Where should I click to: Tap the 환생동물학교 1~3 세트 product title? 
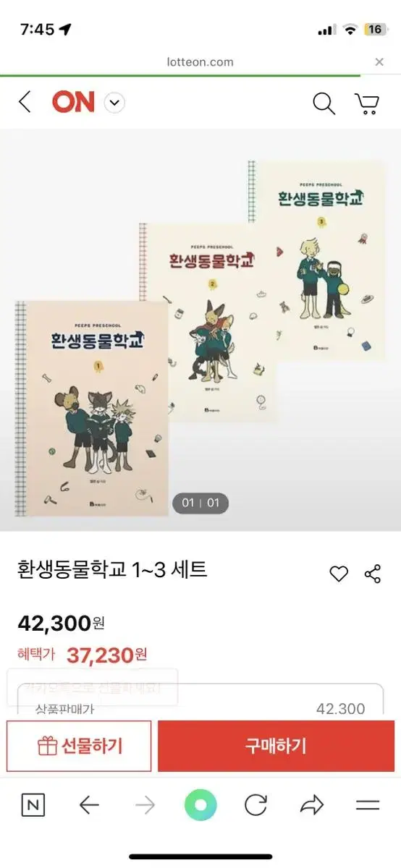(x=112, y=570)
